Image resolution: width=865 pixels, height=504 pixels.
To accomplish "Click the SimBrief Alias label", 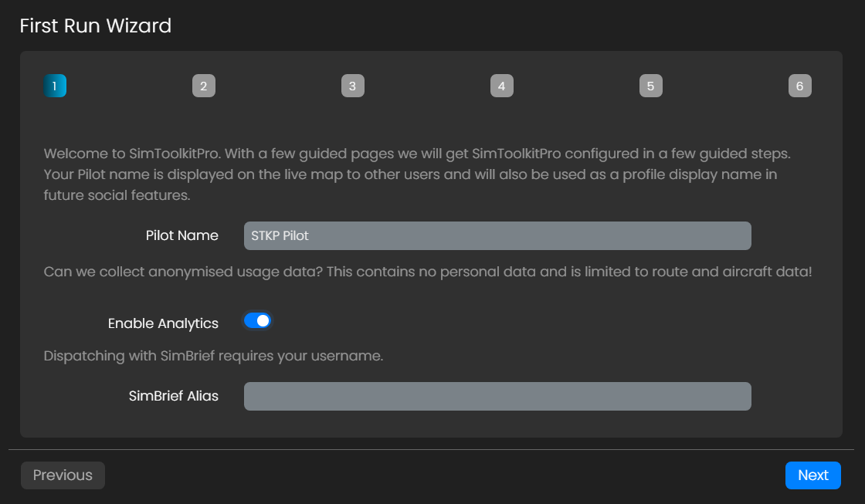I will [173, 397].
